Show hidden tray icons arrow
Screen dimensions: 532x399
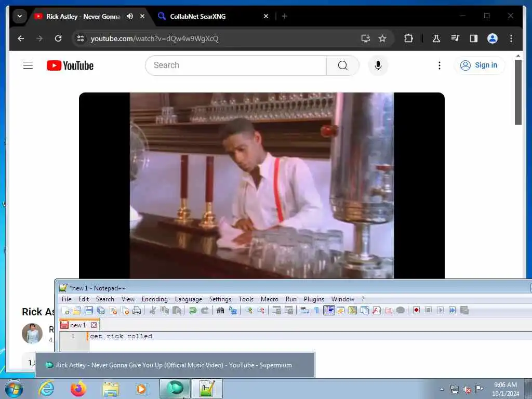pyautogui.click(x=442, y=390)
